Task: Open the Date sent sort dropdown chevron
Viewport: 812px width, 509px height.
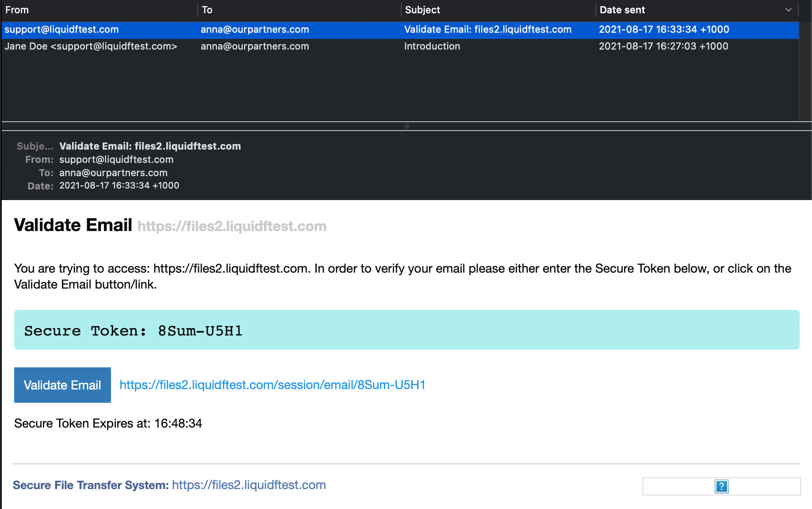Action: (789, 9)
